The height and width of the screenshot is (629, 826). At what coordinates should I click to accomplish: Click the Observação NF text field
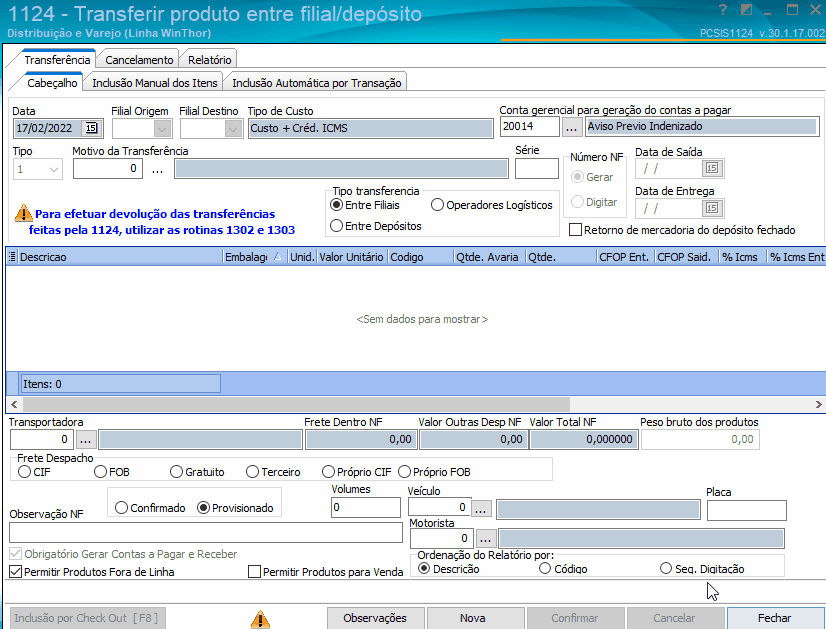tap(206, 533)
